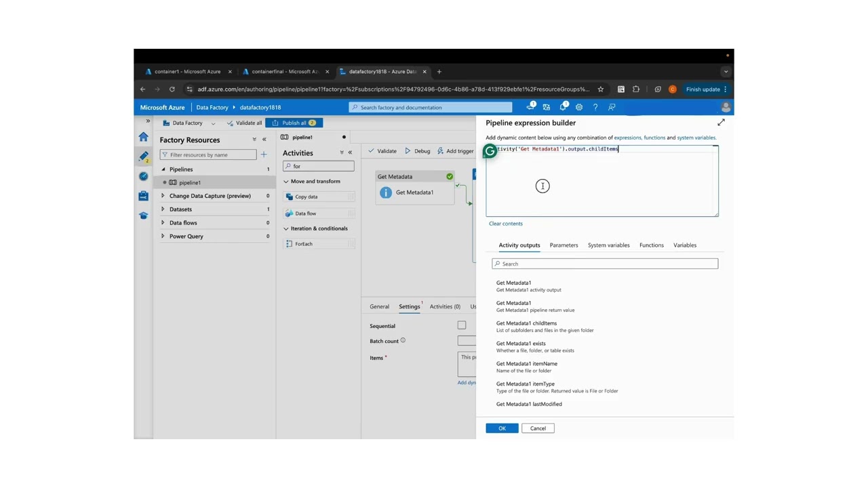Toggle the Sequential checkbox
The image size is (868, 488).
(x=462, y=325)
